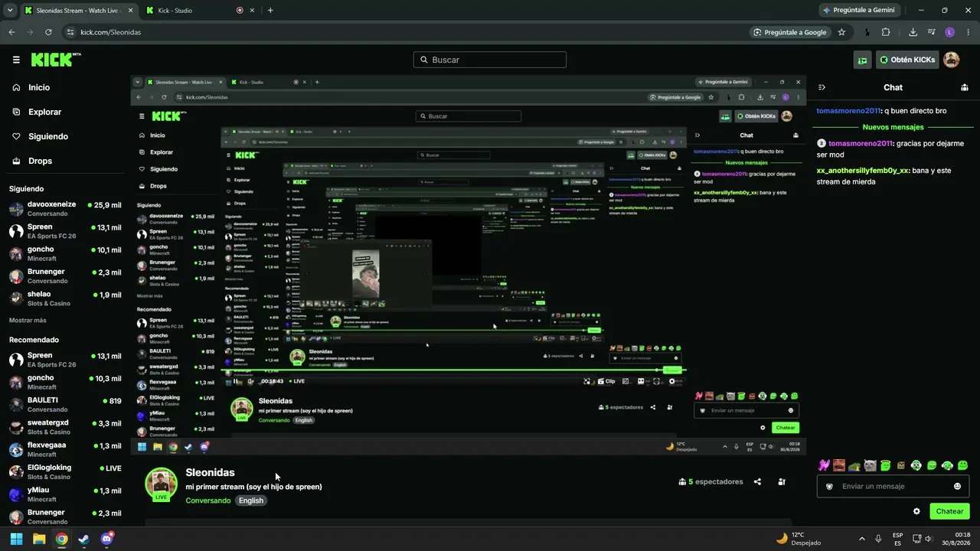The width and height of the screenshot is (980, 551).
Task: Open BAULETI channel in Recomendado
Action: coord(65,404)
